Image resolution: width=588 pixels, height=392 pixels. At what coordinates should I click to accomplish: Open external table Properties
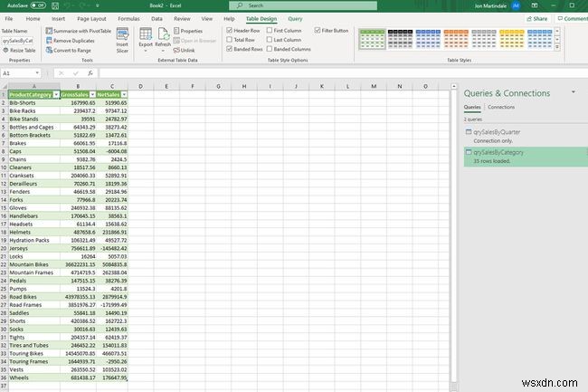pos(188,31)
